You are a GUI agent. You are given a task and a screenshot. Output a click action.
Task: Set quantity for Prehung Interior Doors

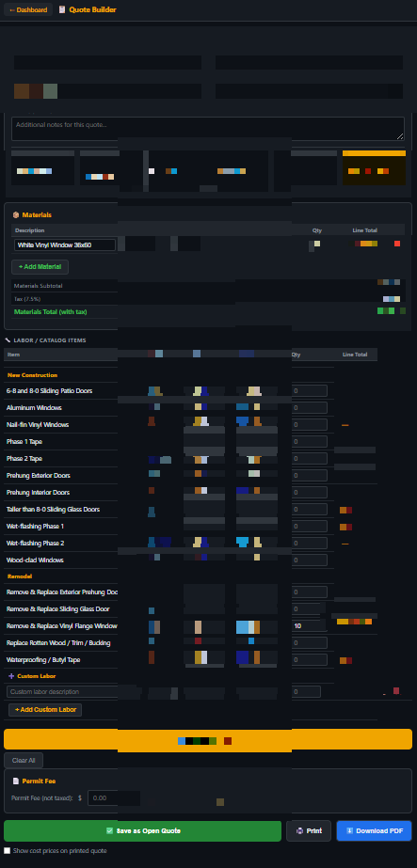pyautogui.click(x=309, y=493)
